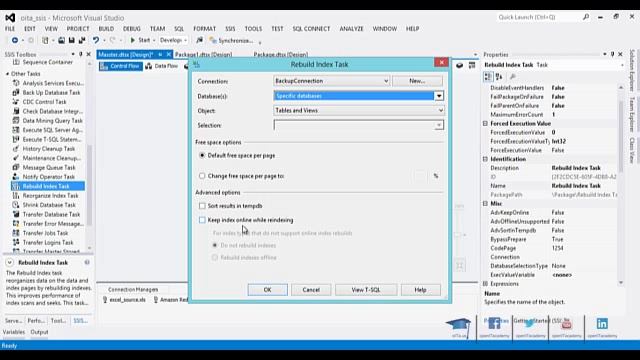This screenshot has height=360, width=640.
Task: Click History Cleanup Task icon
Action: [16, 149]
